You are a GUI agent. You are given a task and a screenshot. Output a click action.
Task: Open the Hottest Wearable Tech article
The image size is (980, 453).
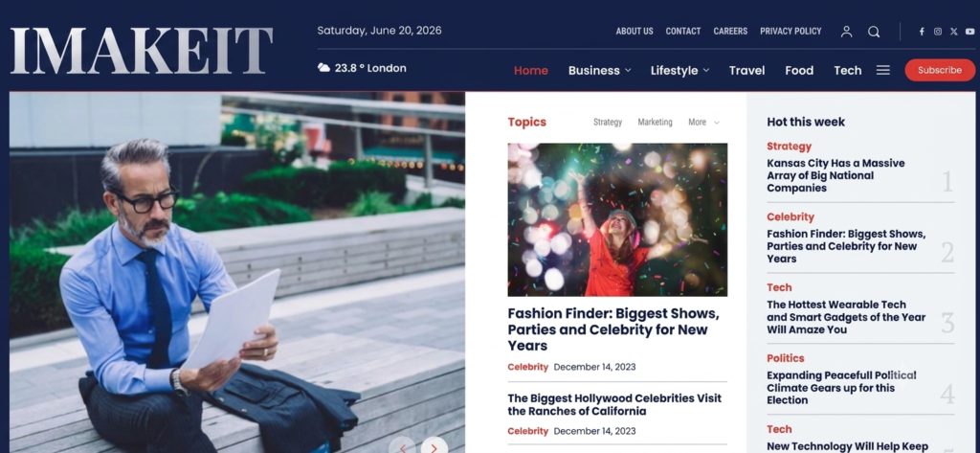click(x=846, y=317)
